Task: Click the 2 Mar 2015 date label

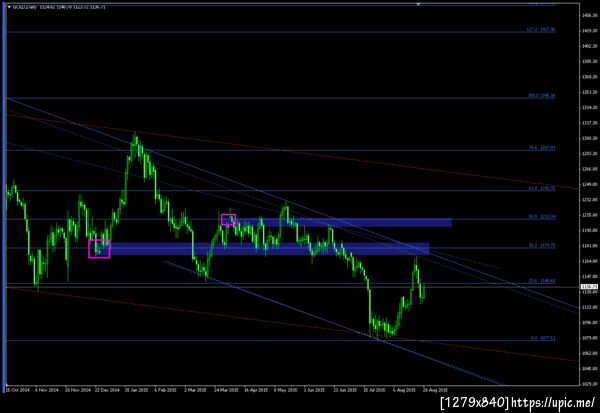Action: coord(195,390)
